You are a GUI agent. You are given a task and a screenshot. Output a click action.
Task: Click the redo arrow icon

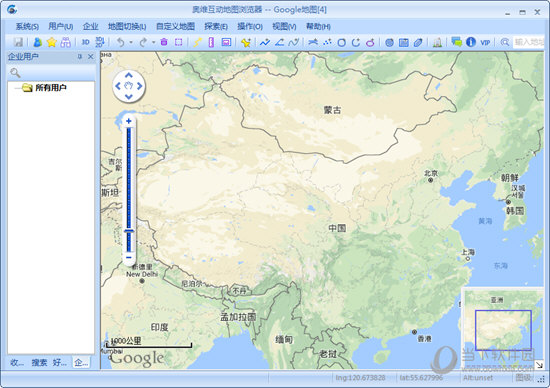pyautogui.click(x=143, y=42)
